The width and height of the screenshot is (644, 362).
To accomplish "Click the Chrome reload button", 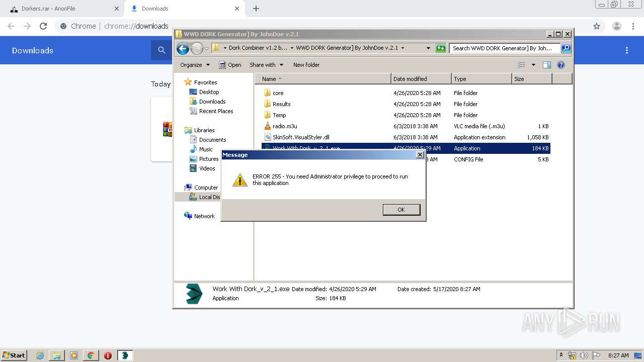I will coord(43,26).
